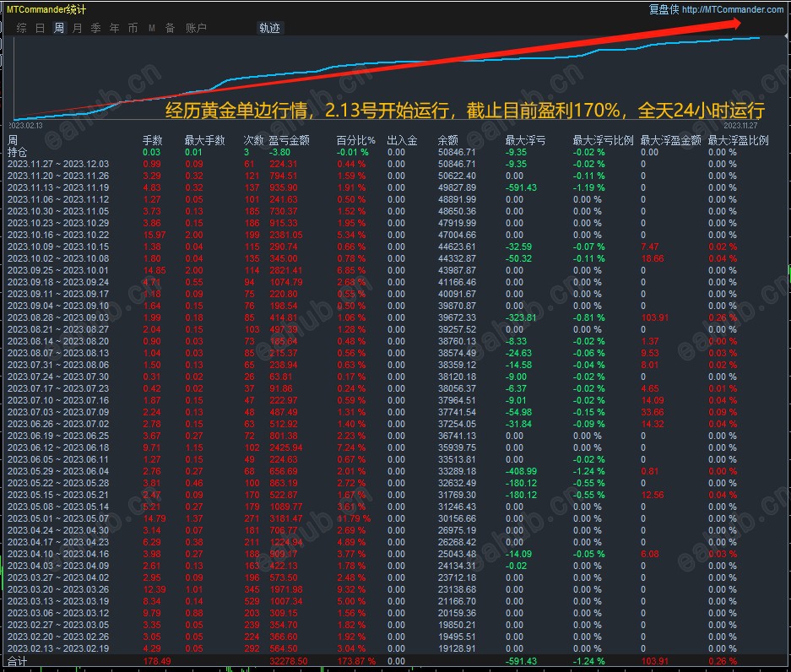Click balance value 50846.71 in 持仓 row
The height and width of the screenshot is (672, 791).
pyautogui.click(x=457, y=152)
